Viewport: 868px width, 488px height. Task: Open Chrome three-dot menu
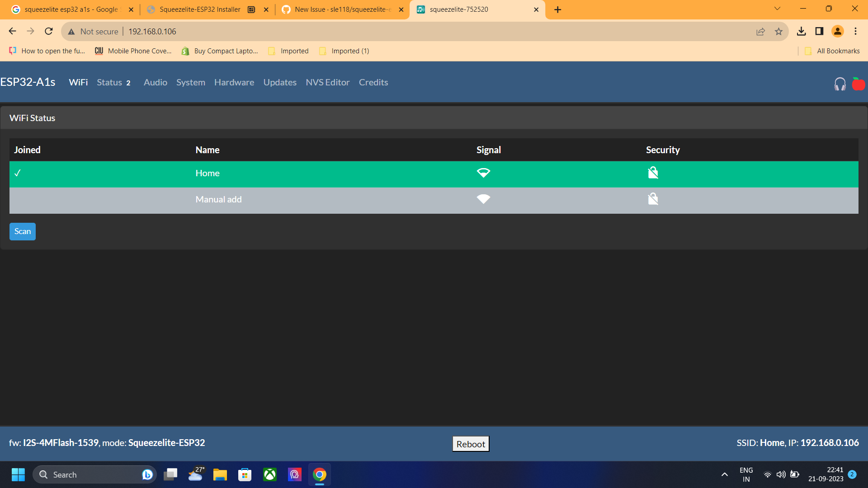pyautogui.click(x=855, y=32)
